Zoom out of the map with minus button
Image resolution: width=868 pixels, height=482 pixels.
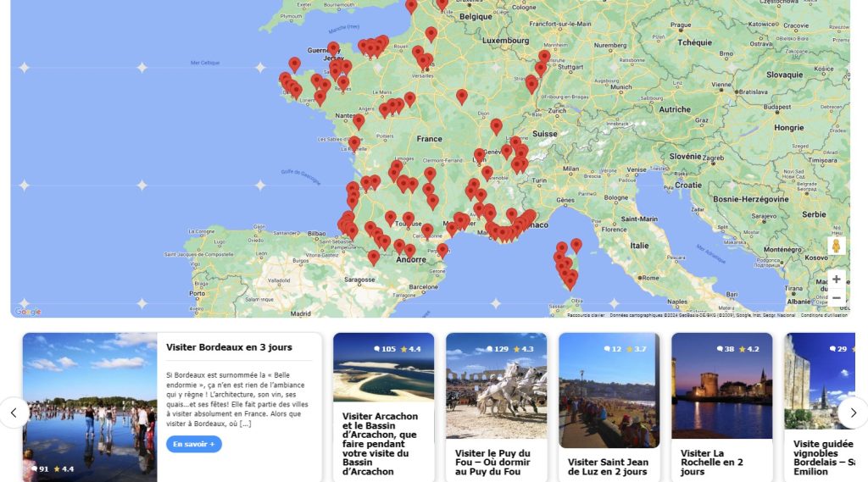836,297
